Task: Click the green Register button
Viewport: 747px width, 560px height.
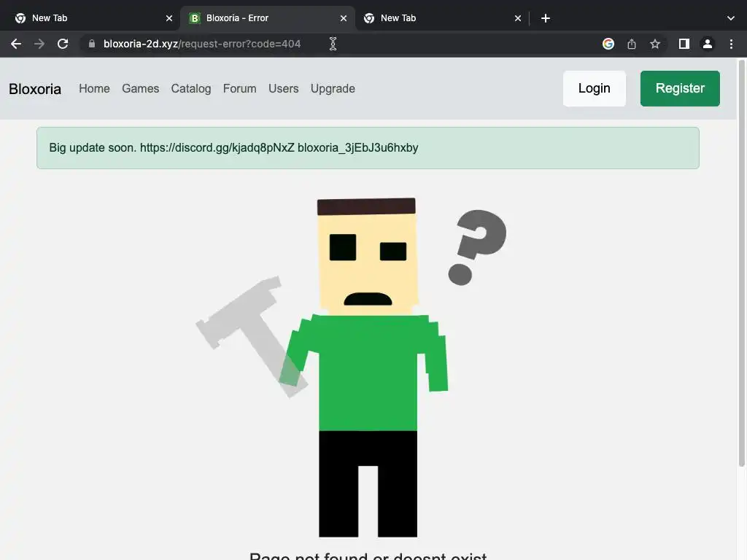Action: (x=680, y=88)
